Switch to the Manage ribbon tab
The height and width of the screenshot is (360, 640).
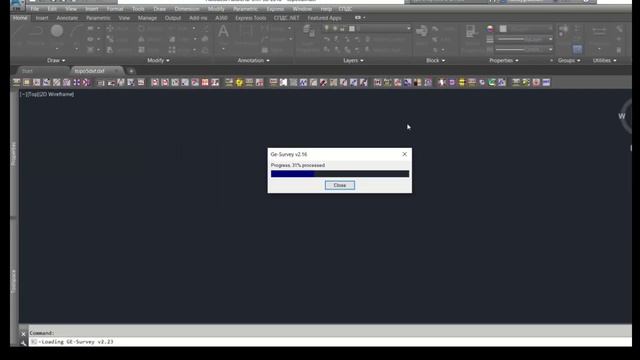tap(147, 18)
